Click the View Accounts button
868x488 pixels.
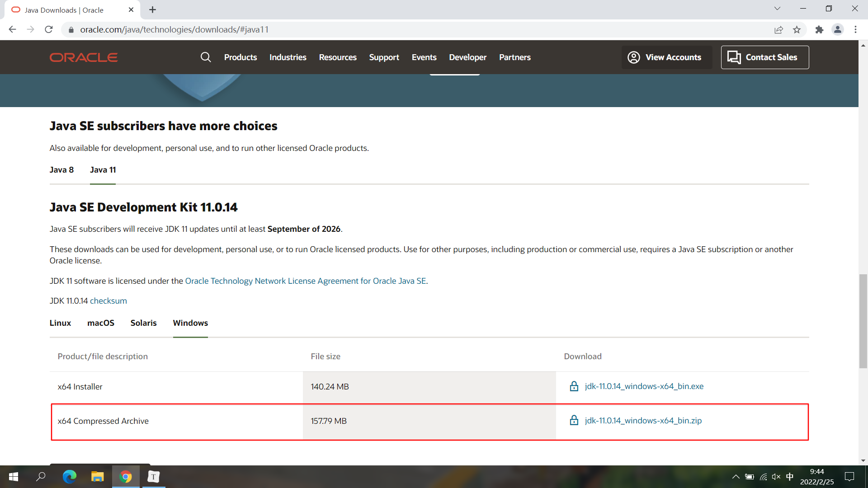(x=667, y=57)
